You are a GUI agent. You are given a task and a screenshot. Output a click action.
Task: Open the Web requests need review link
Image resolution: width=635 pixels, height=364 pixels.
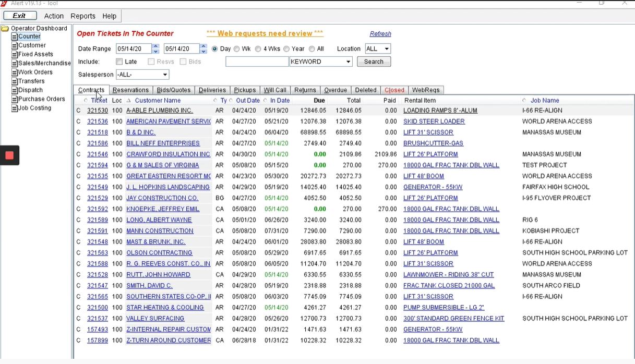coord(265,33)
